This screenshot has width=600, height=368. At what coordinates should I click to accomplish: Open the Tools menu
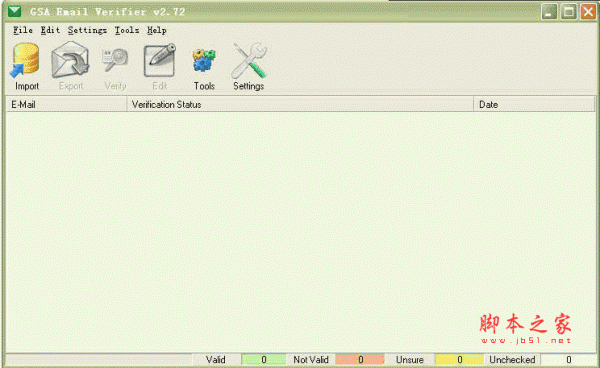[x=127, y=30]
